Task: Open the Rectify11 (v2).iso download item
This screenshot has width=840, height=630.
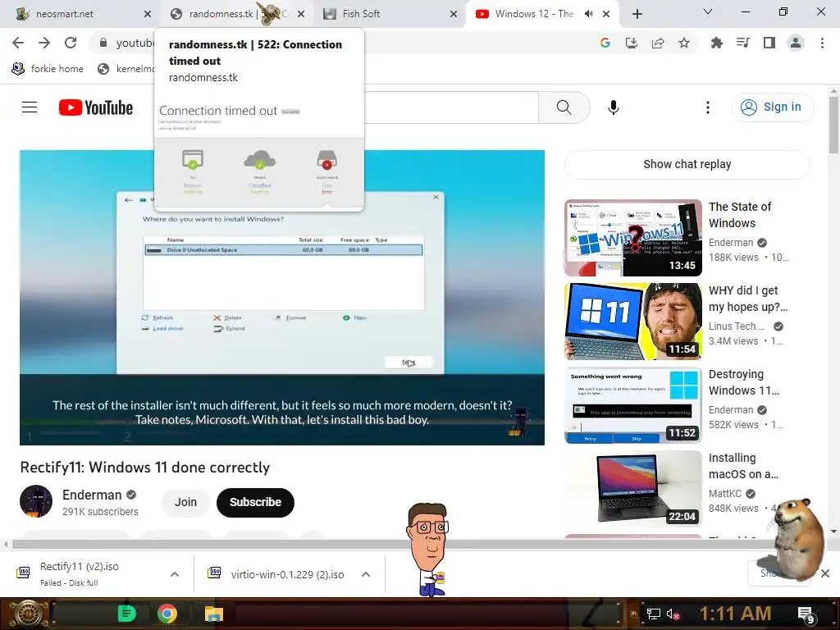Action: tap(80, 573)
